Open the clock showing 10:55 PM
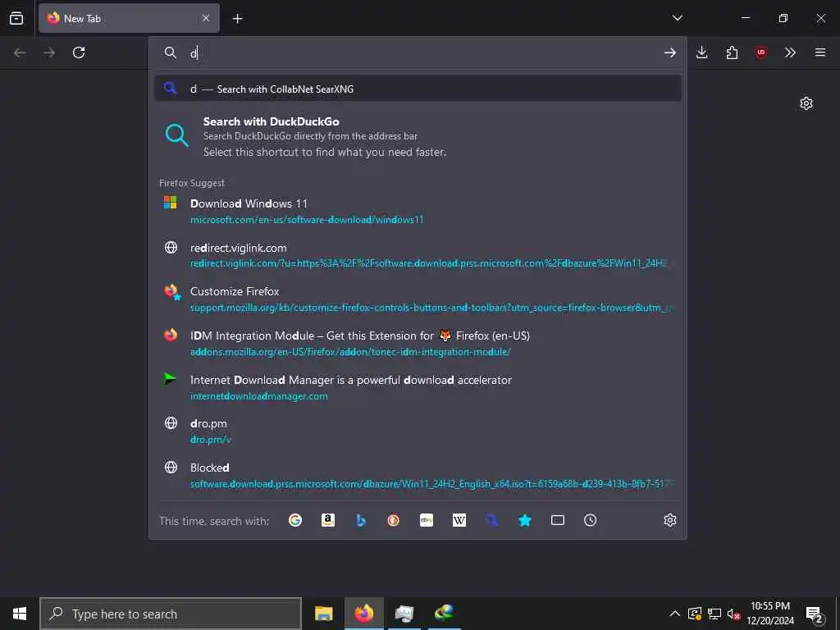Image resolution: width=840 pixels, height=630 pixels. pos(770,614)
